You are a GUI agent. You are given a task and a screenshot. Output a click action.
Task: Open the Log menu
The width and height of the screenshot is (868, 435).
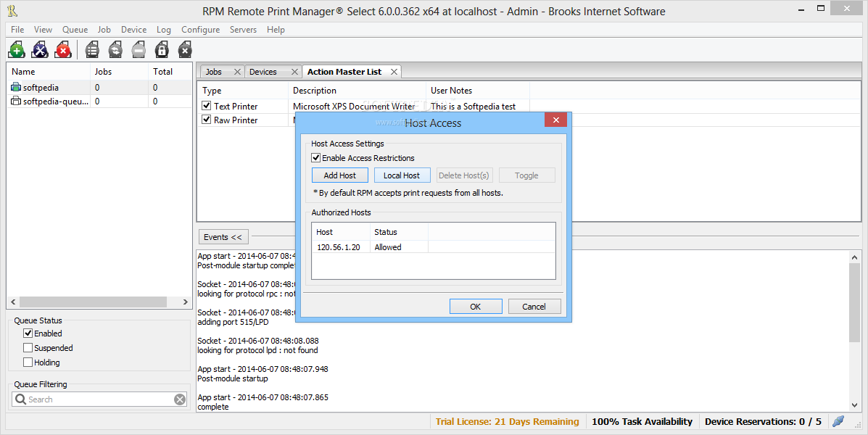pyautogui.click(x=163, y=29)
